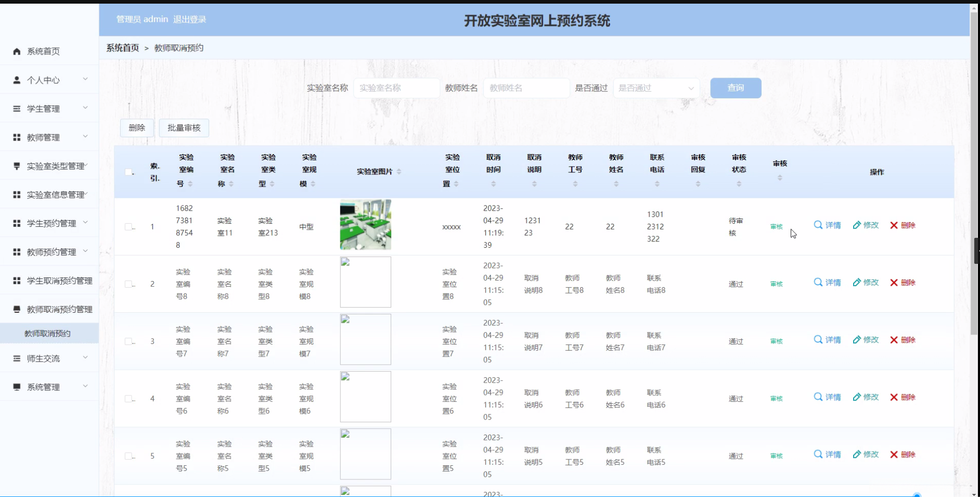This screenshot has width=980, height=497.
Task: Expand the 教师预约管理 menu chevron
Action: click(x=85, y=251)
